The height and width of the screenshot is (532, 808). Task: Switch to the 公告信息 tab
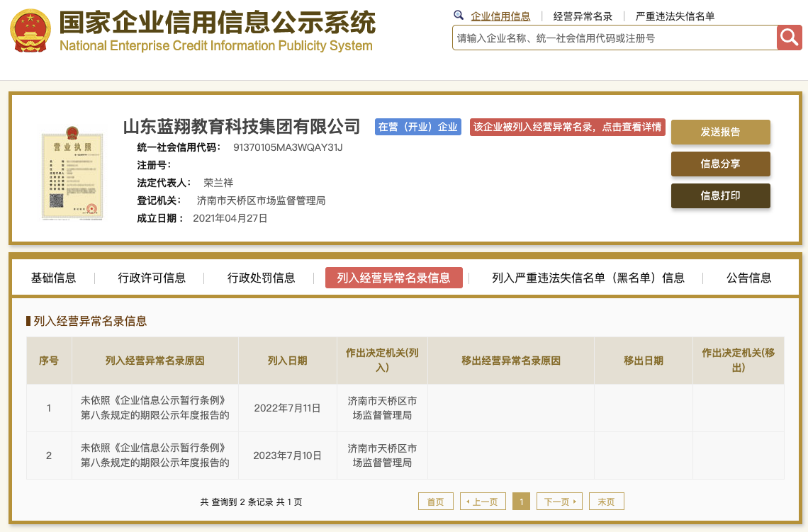pyautogui.click(x=748, y=278)
